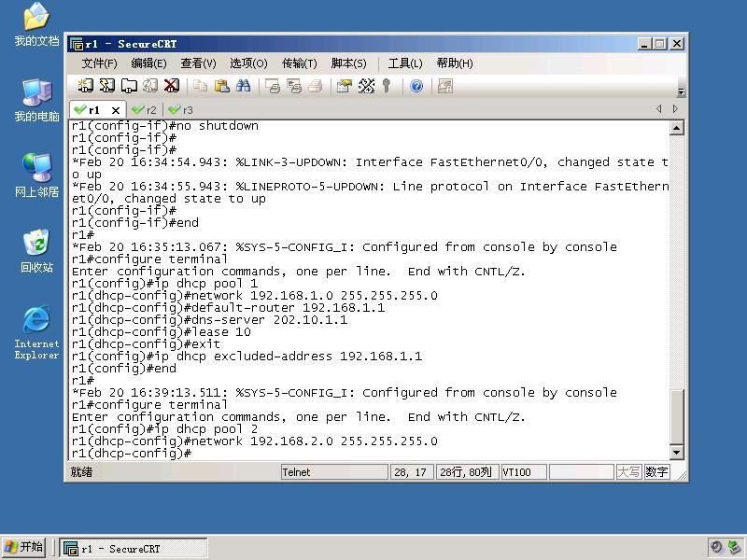
Task: Open the 传输(T) menu
Action: pos(299,63)
